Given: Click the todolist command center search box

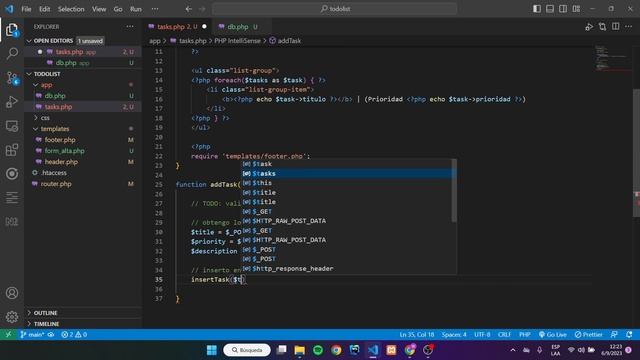Looking at the screenshot, I should (334, 9).
